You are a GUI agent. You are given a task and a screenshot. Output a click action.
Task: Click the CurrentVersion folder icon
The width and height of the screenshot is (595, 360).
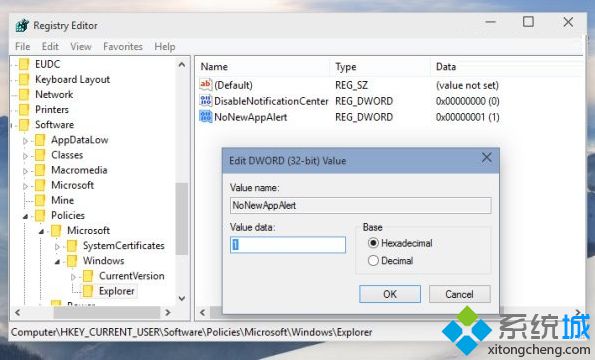88,276
